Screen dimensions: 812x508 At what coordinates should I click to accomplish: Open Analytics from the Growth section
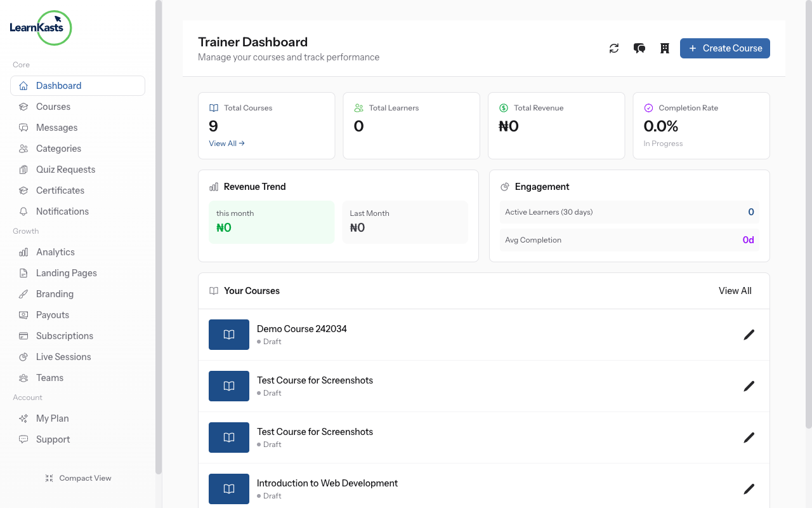(x=55, y=251)
